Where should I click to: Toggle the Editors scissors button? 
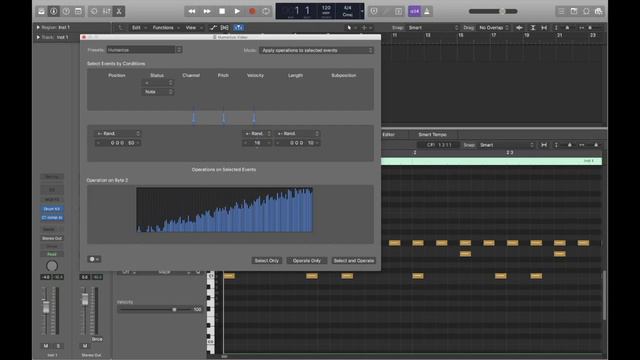point(119,11)
